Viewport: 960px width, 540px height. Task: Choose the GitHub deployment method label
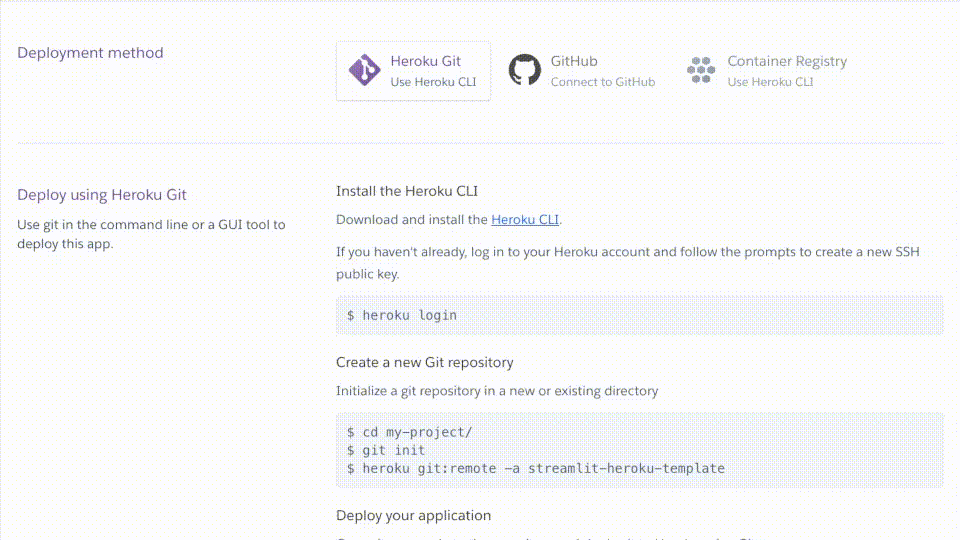click(574, 61)
